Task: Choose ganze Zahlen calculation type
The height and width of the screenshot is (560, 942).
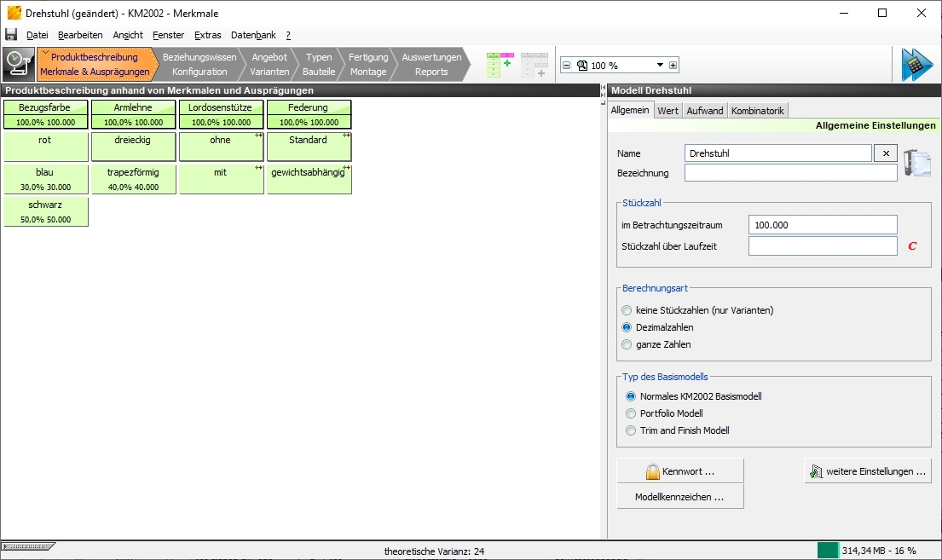Action: (x=627, y=344)
